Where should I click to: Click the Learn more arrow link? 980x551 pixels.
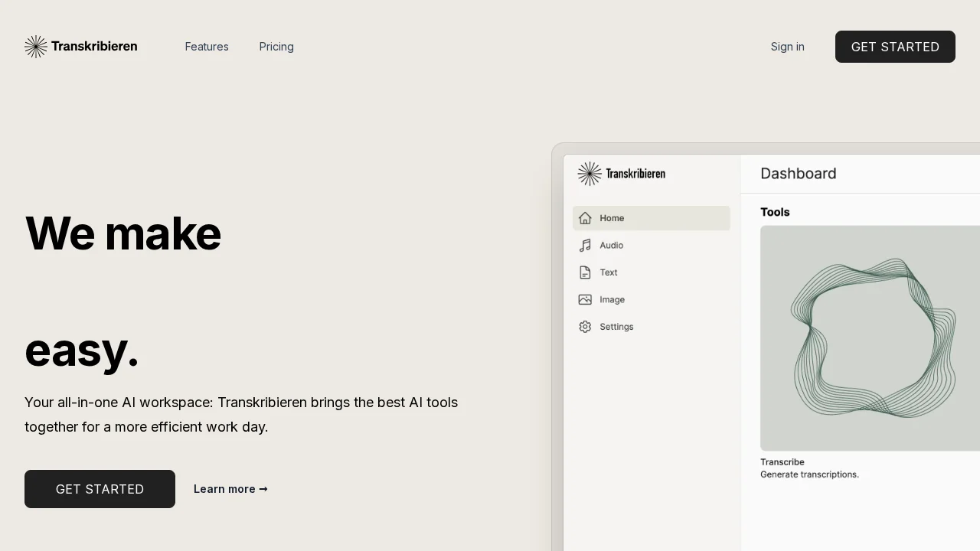[230, 489]
